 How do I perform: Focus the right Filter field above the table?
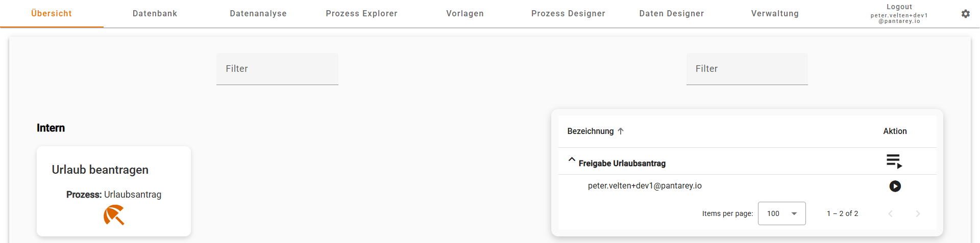pyautogui.click(x=747, y=69)
